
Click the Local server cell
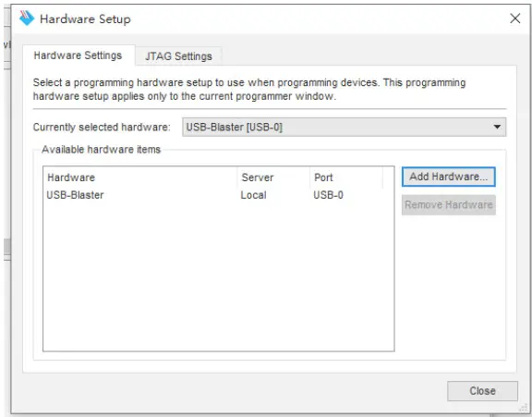coord(253,195)
